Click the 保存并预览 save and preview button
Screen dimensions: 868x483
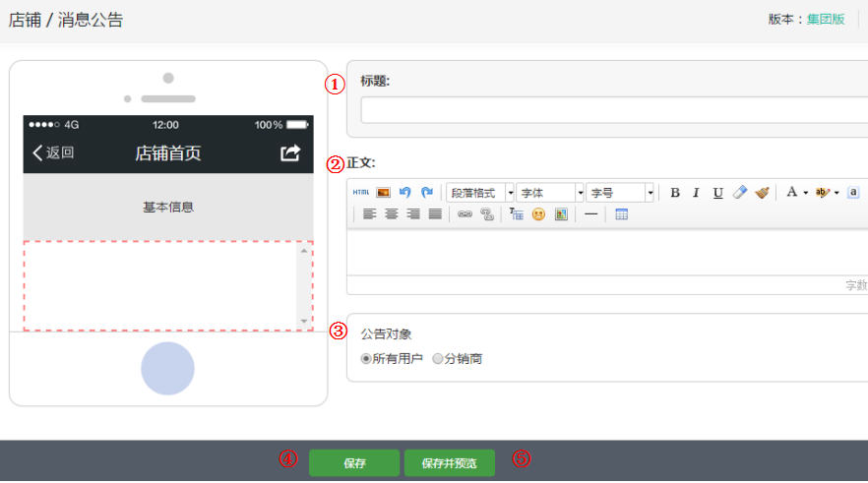[449, 463]
